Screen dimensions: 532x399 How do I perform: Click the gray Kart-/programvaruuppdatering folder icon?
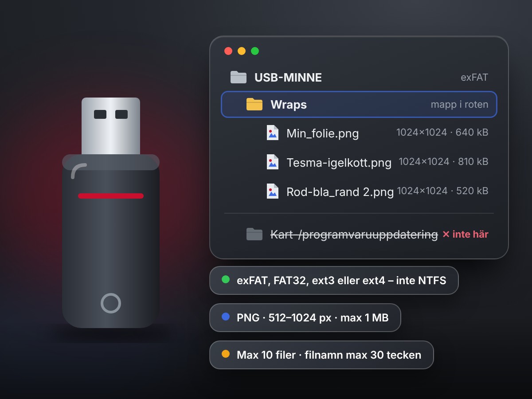254,234
